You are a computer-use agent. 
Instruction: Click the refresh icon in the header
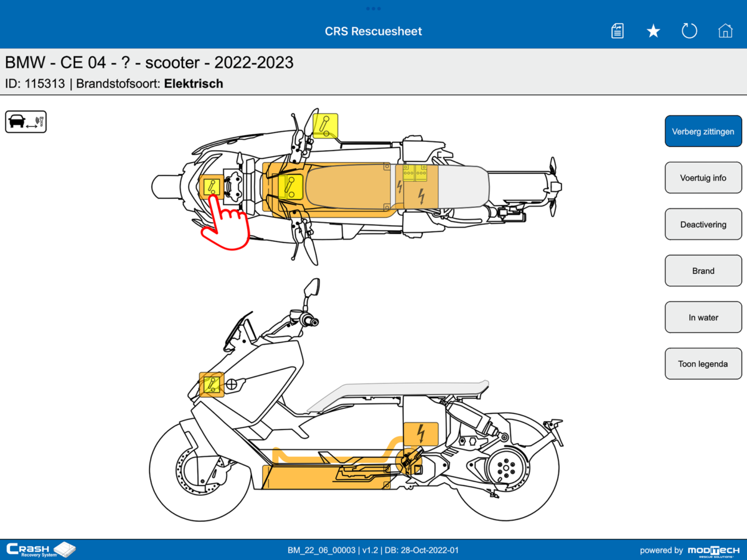point(689,30)
